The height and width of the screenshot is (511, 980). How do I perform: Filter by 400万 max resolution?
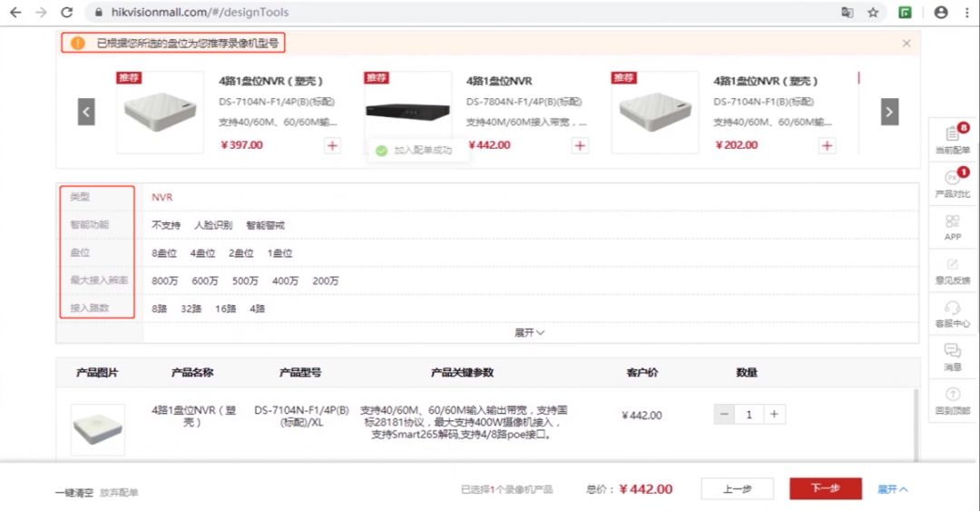[x=285, y=280]
